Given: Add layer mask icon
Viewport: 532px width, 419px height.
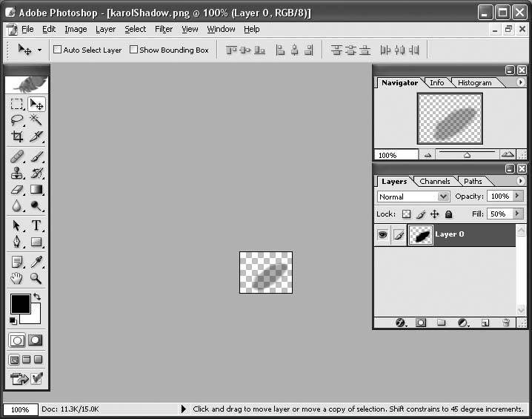Looking at the screenshot, I should click(x=421, y=323).
